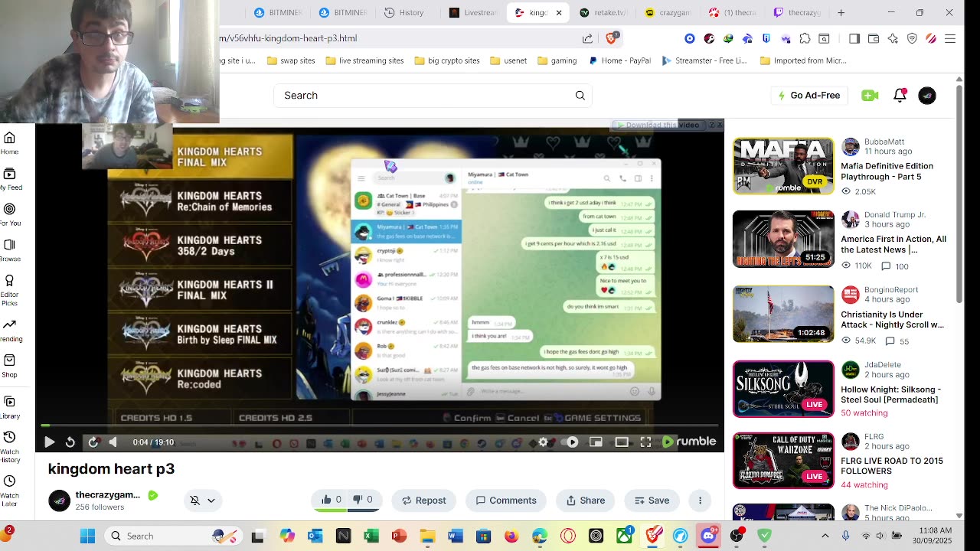Rewind the video using the replay icon

tap(70, 442)
